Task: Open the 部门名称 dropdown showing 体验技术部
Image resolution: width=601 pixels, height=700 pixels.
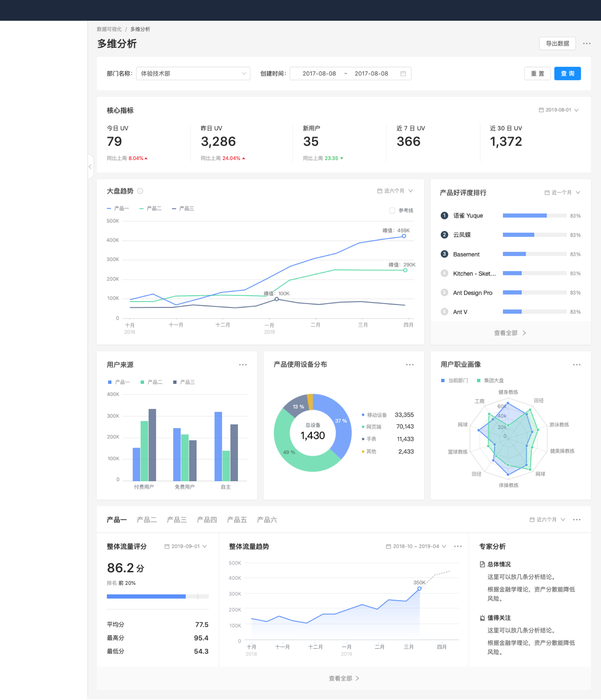Action: click(193, 74)
